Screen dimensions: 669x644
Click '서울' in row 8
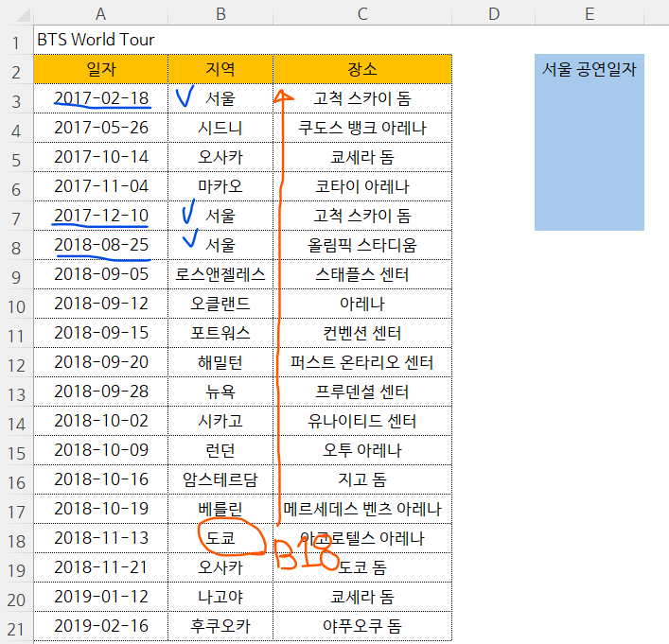220,245
